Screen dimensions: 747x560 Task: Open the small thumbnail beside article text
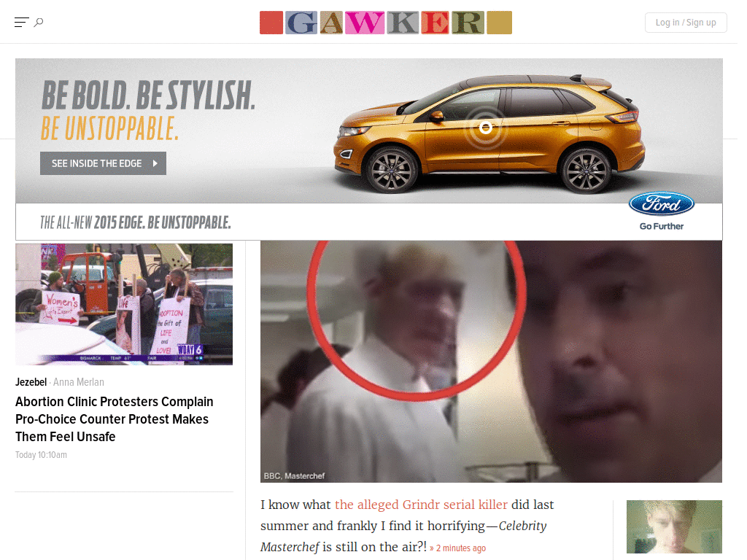[x=674, y=526]
